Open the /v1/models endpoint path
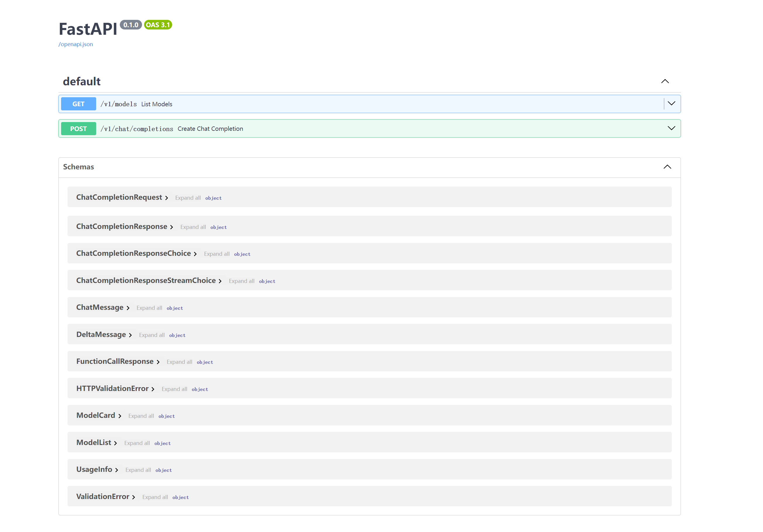763x532 pixels. 119,104
